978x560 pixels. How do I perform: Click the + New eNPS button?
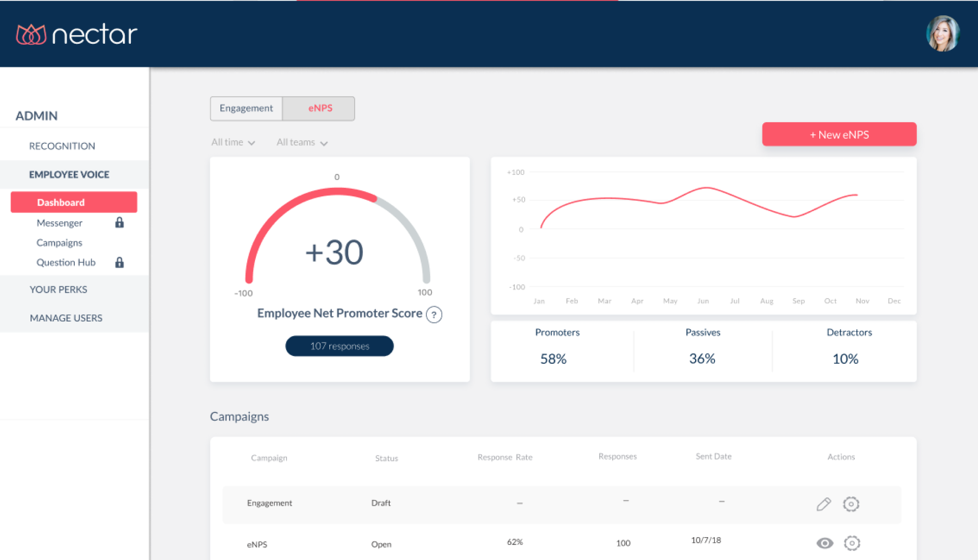tap(839, 135)
